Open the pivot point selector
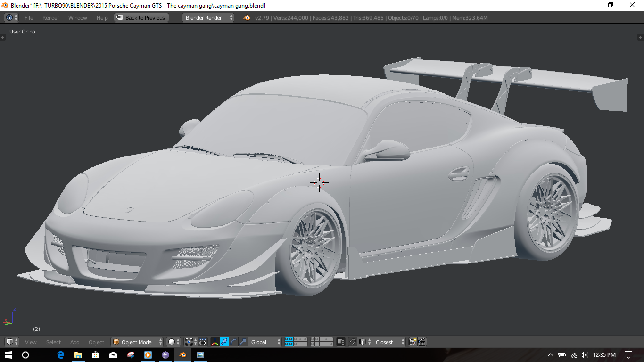 point(189,342)
